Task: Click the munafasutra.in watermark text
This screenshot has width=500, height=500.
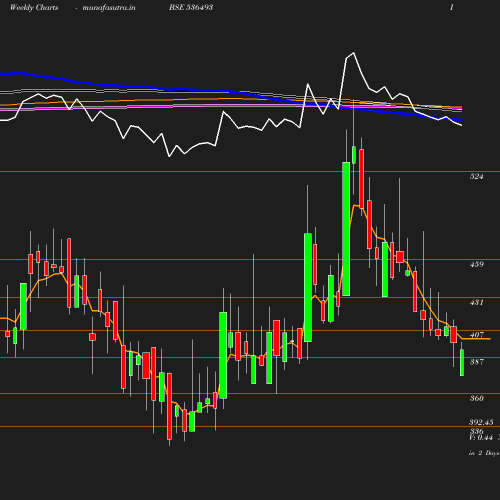Action: click(x=109, y=8)
